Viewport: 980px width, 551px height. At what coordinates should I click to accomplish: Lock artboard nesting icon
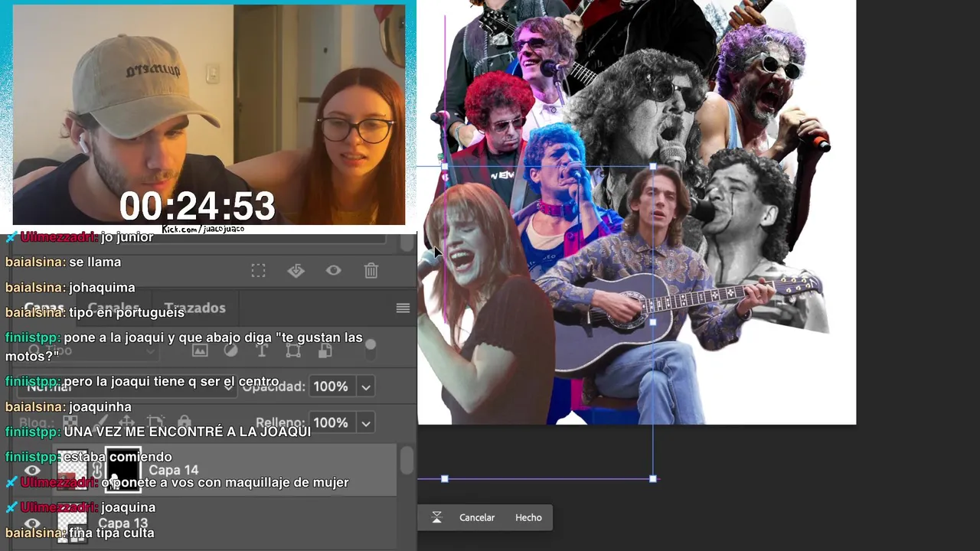[x=155, y=422]
